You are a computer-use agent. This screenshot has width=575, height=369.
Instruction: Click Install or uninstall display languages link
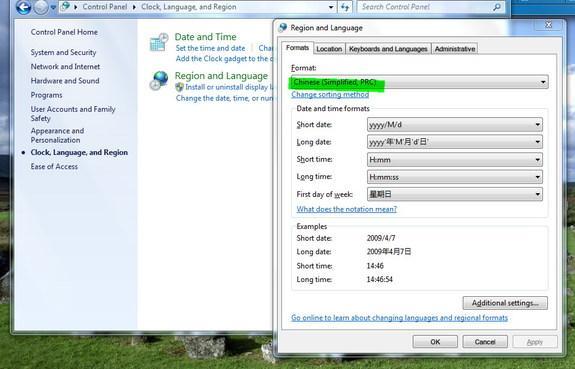click(x=229, y=87)
